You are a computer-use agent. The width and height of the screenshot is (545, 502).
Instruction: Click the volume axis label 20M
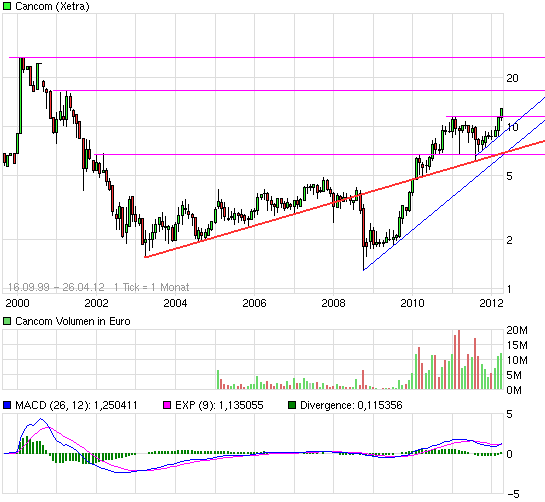(517, 330)
